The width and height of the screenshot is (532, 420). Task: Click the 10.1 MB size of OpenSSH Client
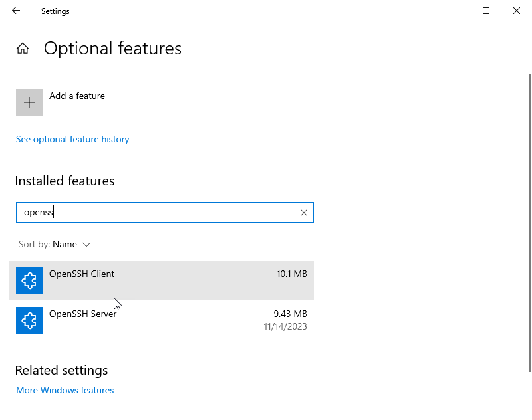(x=291, y=274)
